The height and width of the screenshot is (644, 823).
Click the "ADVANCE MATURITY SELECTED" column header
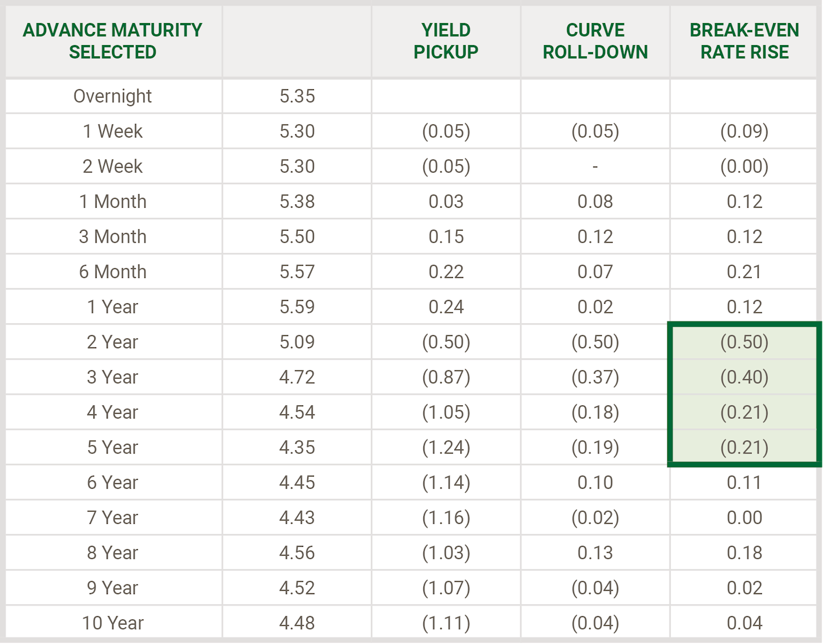(x=113, y=41)
